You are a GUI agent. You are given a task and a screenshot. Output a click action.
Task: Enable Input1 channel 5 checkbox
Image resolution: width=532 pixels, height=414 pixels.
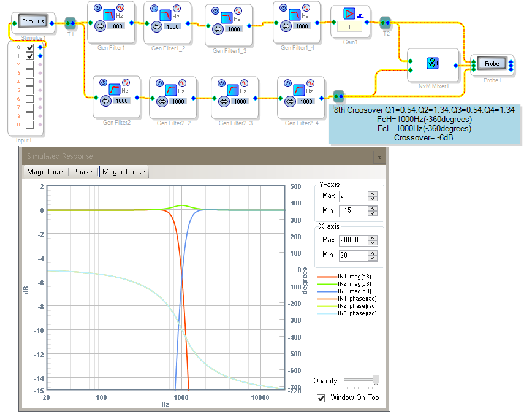pyautogui.click(x=30, y=90)
